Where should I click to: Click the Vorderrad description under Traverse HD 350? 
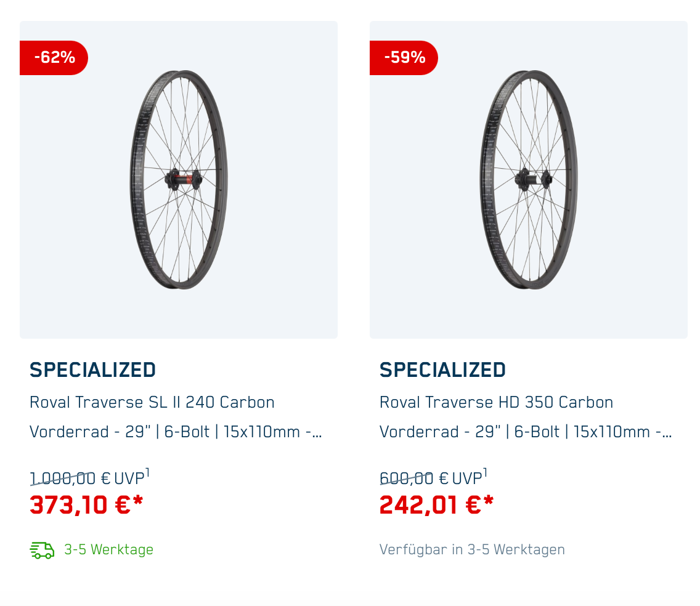click(526, 432)
